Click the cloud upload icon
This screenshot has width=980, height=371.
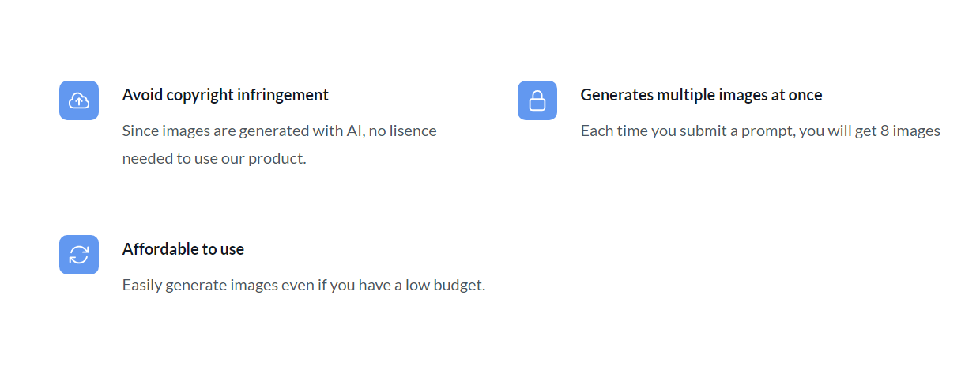click(x=79, y=100)
